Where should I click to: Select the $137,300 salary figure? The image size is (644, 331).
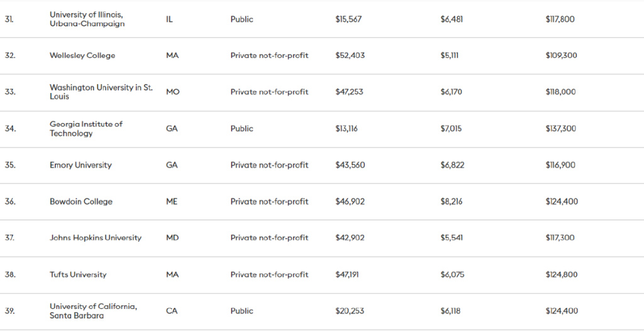click(x=561, y=128)
